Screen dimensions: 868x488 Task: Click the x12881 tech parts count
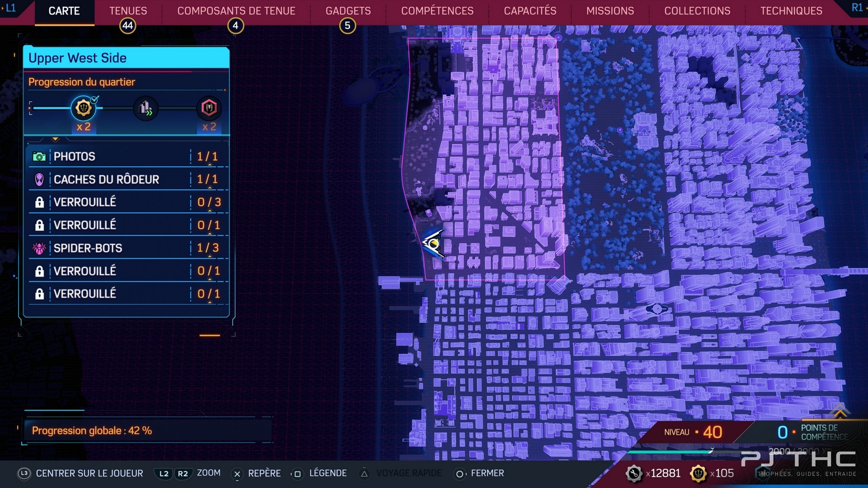pos(663,473)
